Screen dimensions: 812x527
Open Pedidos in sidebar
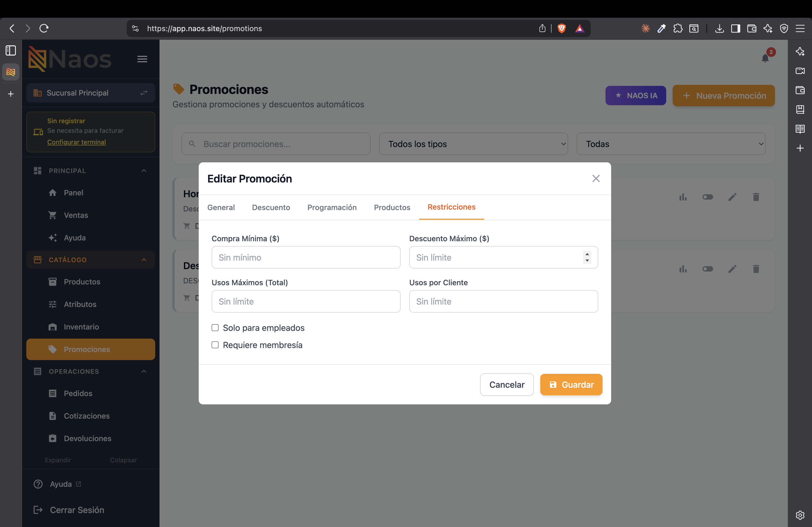(90, 393)
